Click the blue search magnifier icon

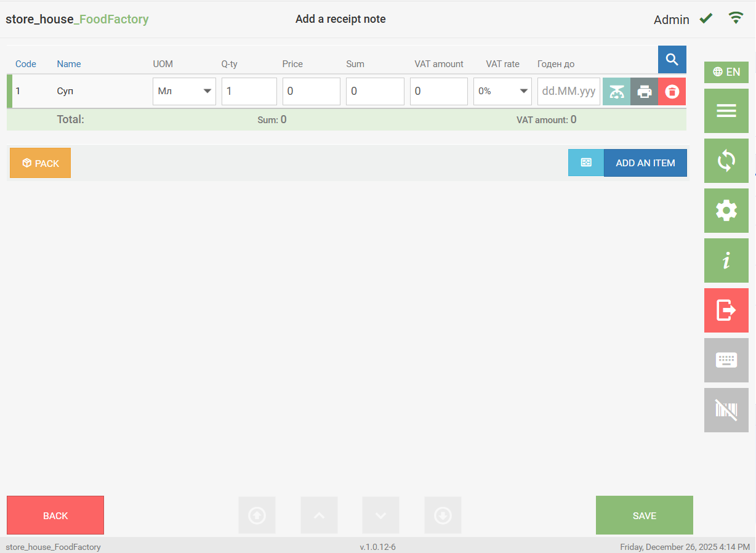coord(672,60)
